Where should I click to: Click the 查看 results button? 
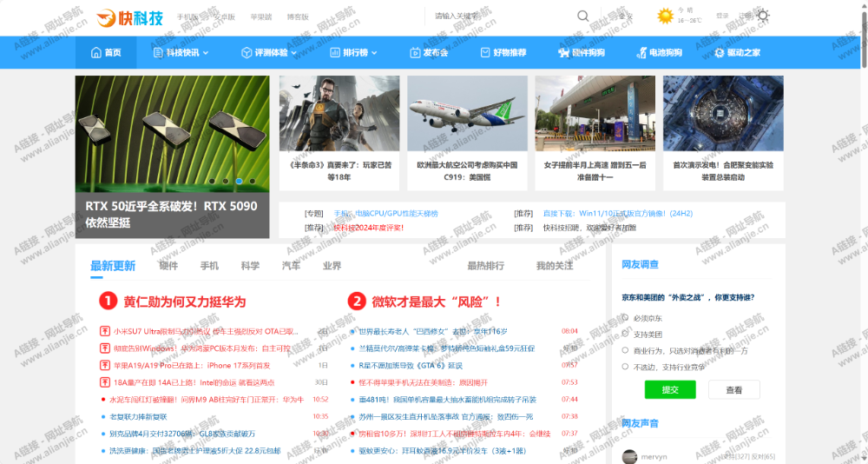[734, 390]
